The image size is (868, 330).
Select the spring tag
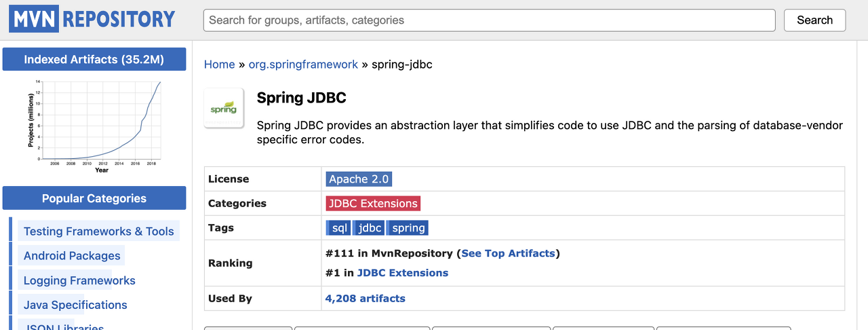click(x=408, y=228)
